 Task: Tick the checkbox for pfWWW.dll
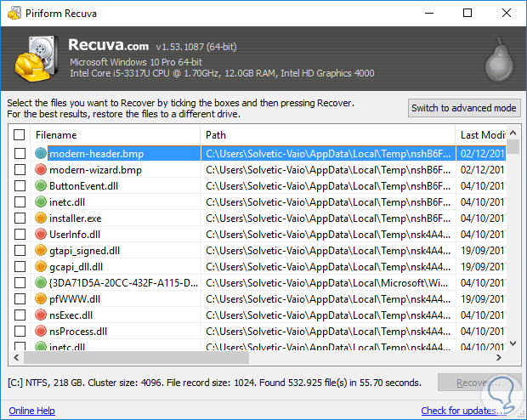coord(20,299)
